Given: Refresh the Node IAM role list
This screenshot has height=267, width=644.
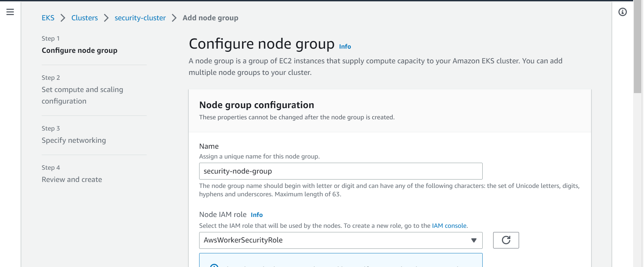Looking at the screenshot, I should tap(506, 240).
